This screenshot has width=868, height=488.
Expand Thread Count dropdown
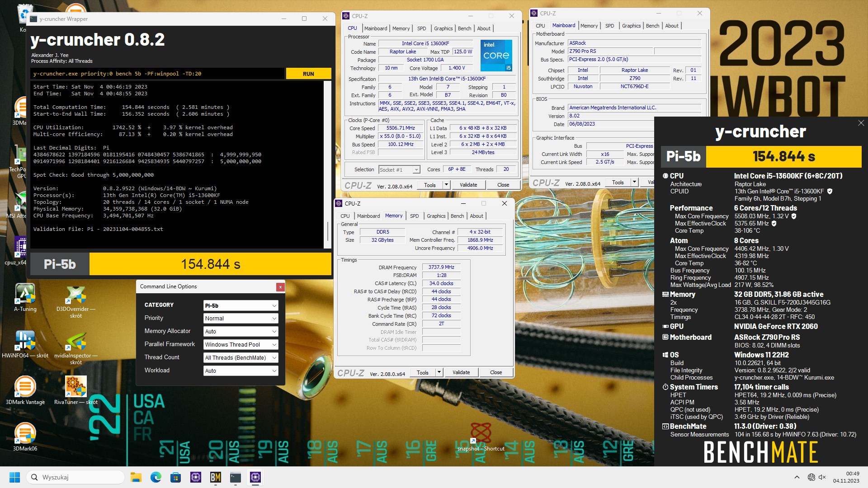(241, 358)
